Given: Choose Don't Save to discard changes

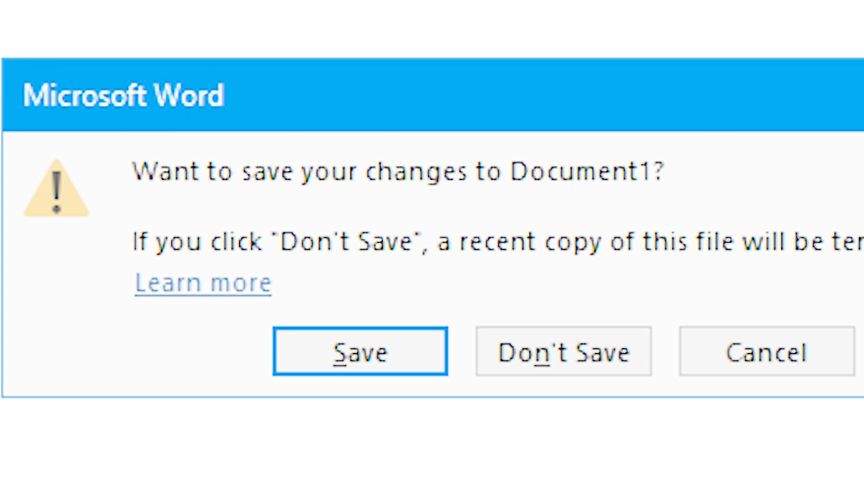Looking at the screenshot, I should click(563, 352).
